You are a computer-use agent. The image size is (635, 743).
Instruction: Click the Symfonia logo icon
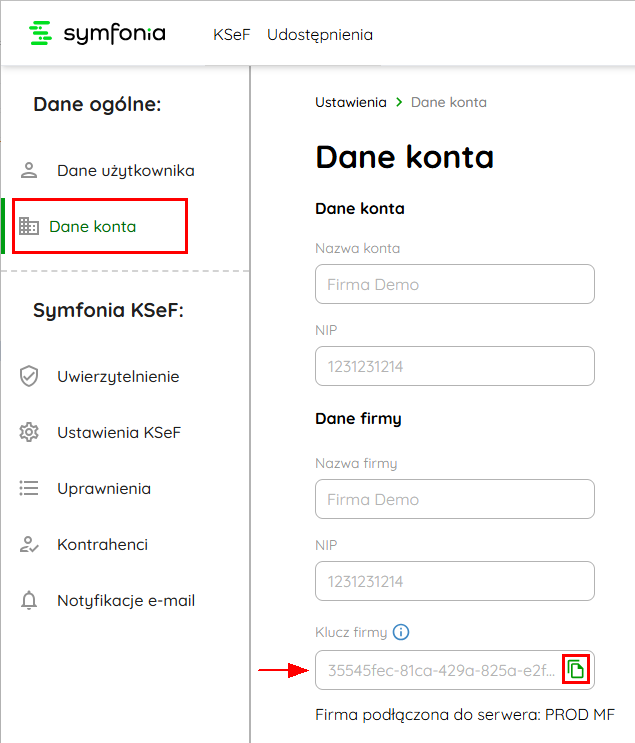point(40,33)
